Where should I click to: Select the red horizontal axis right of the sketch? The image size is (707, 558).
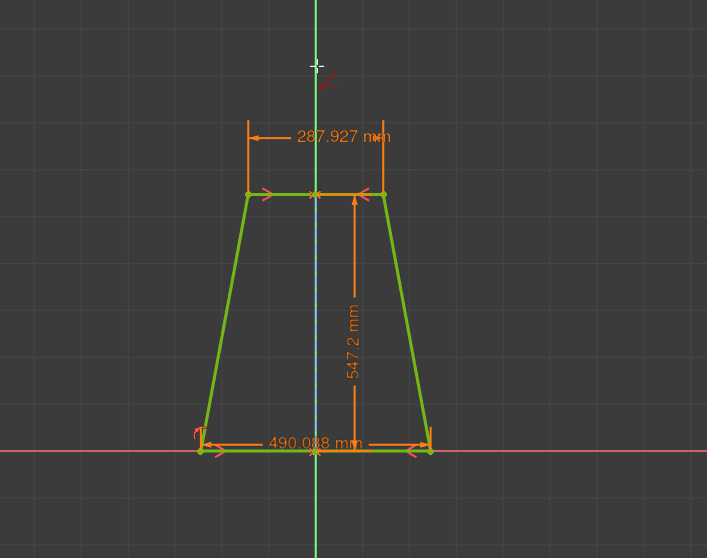(x=570, y=451)
